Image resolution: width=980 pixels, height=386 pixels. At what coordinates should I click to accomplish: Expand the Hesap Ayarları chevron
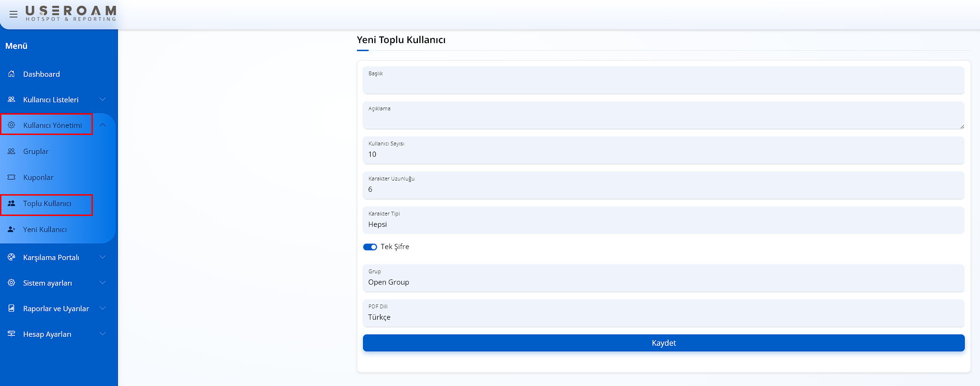coord(102,334)
